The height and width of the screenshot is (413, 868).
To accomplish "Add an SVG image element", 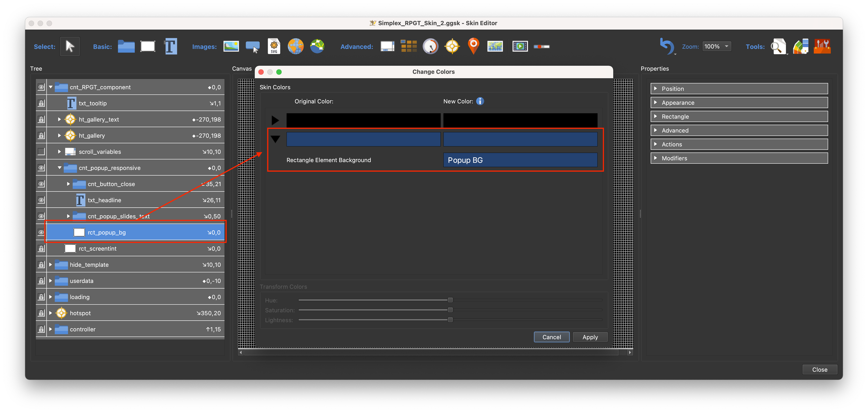I will tap(274, 46).
